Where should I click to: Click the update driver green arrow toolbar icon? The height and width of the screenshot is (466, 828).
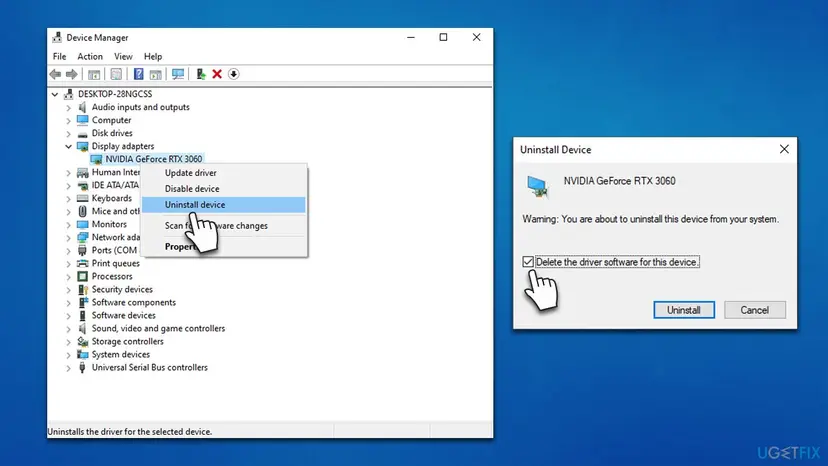tap(200, 74)
